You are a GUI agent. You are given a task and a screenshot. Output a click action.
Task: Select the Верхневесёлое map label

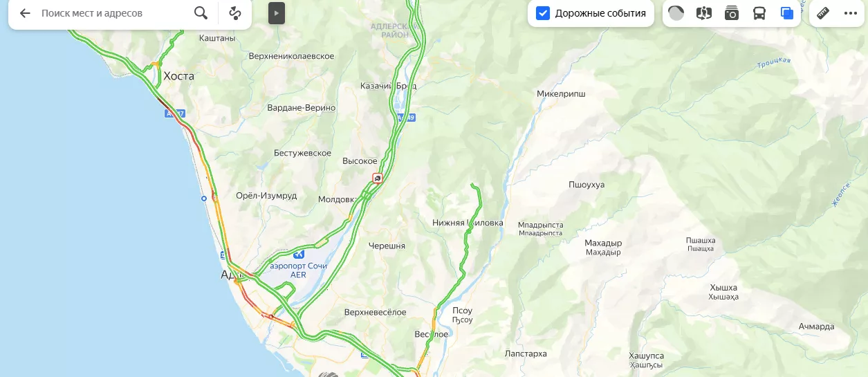point(376,313)
